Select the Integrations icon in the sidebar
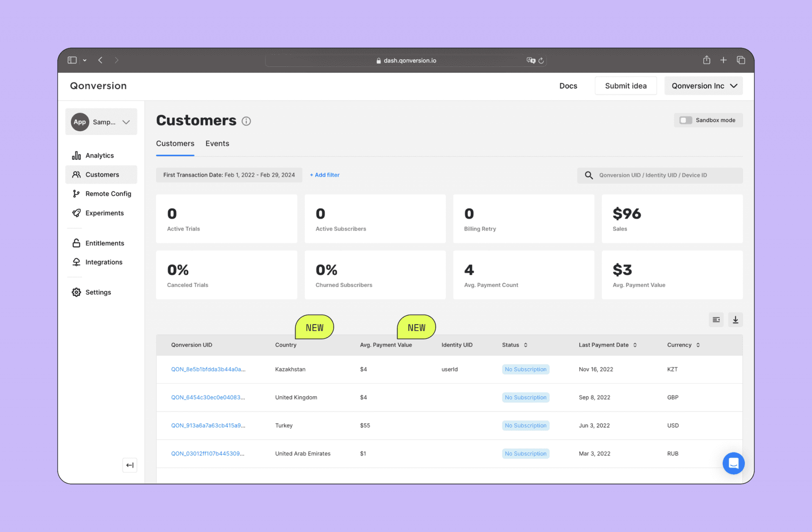Image resolution: width=812 pixels, height=532 pixels. [76, 262]
